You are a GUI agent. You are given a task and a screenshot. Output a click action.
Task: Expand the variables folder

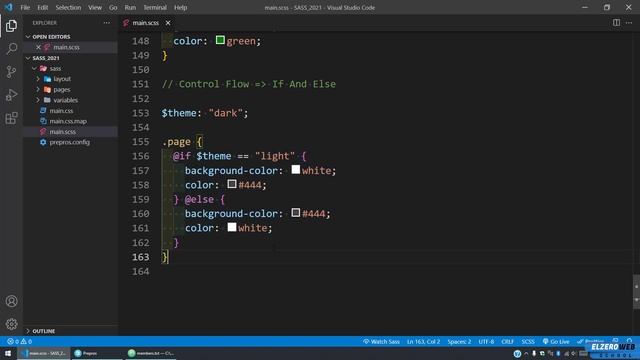[70, 100]
